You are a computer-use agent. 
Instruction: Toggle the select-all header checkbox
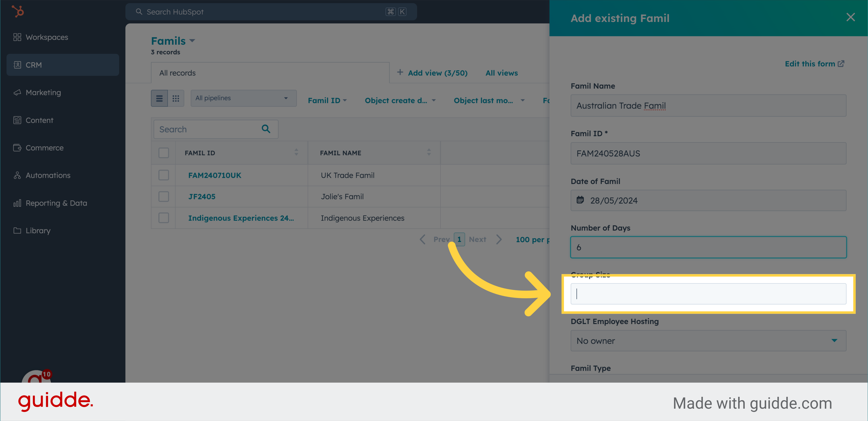pyautogui.click(x=164, y=153)
